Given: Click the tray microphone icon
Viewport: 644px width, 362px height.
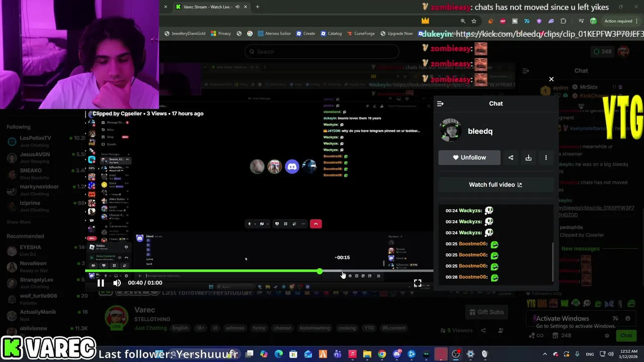Looking at the screenshot, I should 577,354.
